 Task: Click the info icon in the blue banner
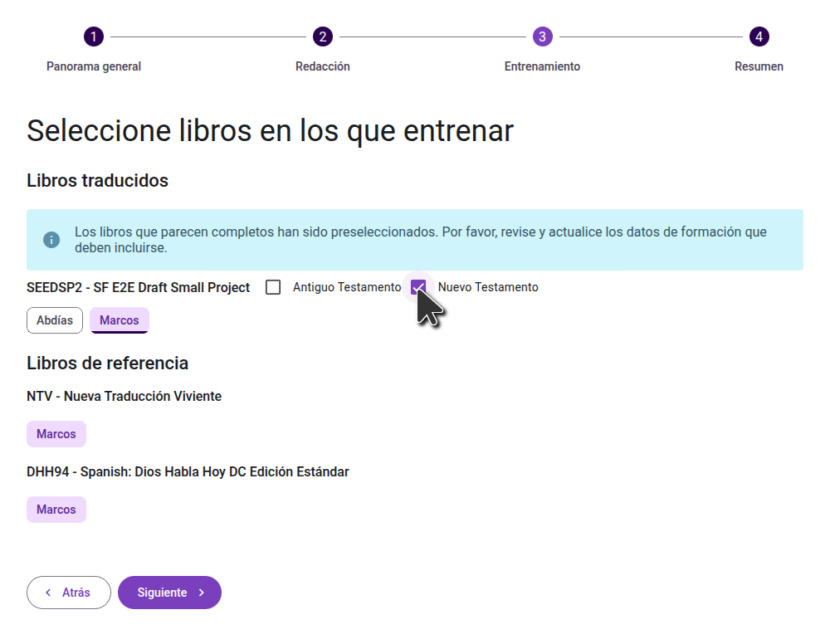coord(51,240)
